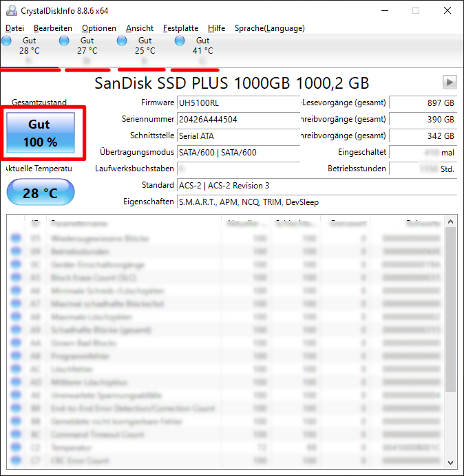Open the Ansicht menu
The width and height of the screenshot is (464, 476).
point(140,28)
